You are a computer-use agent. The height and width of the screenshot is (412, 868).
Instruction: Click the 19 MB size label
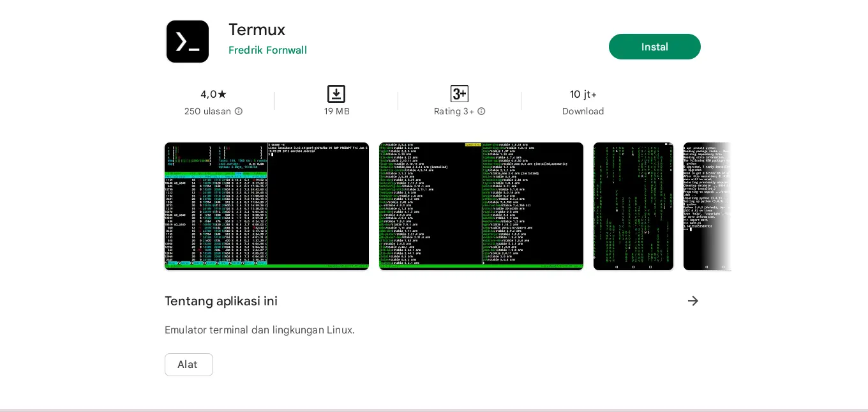(x=336, y=111)
